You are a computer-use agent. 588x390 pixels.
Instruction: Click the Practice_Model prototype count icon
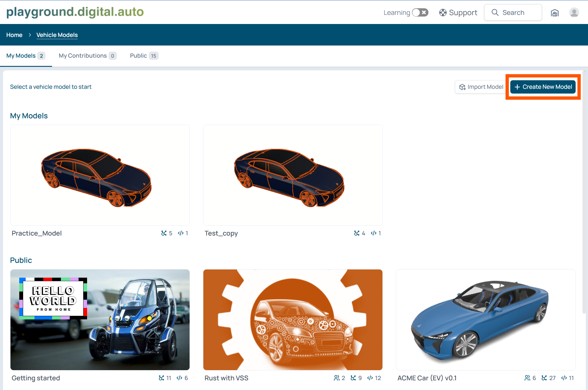[x=164, y=233]
